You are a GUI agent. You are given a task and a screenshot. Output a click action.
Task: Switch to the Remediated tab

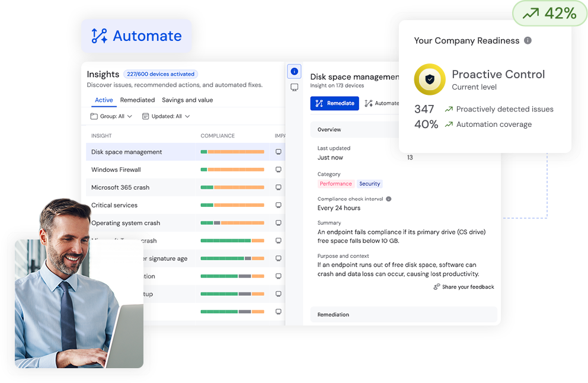click(137, 100)
